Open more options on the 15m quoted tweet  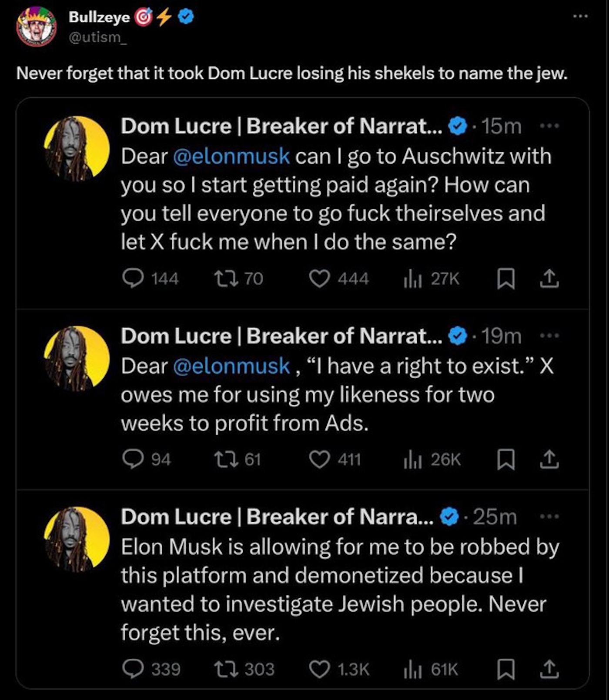point(549,126)
